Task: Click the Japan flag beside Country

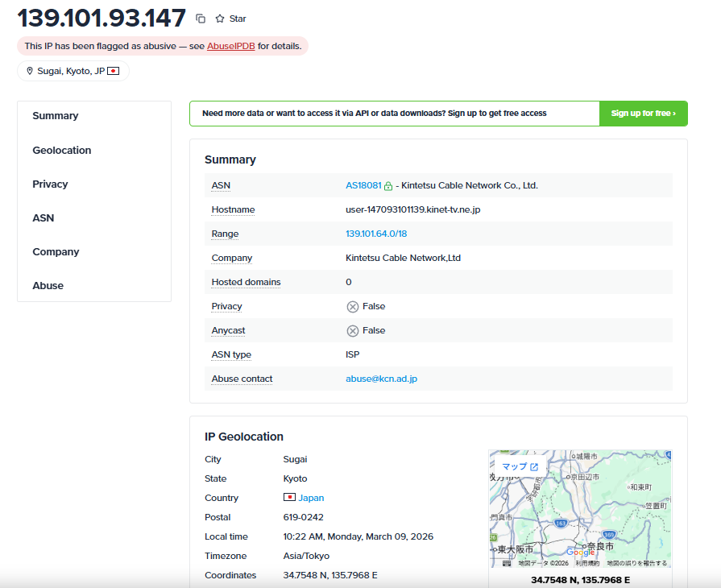Action: click(x=289, y=498)
